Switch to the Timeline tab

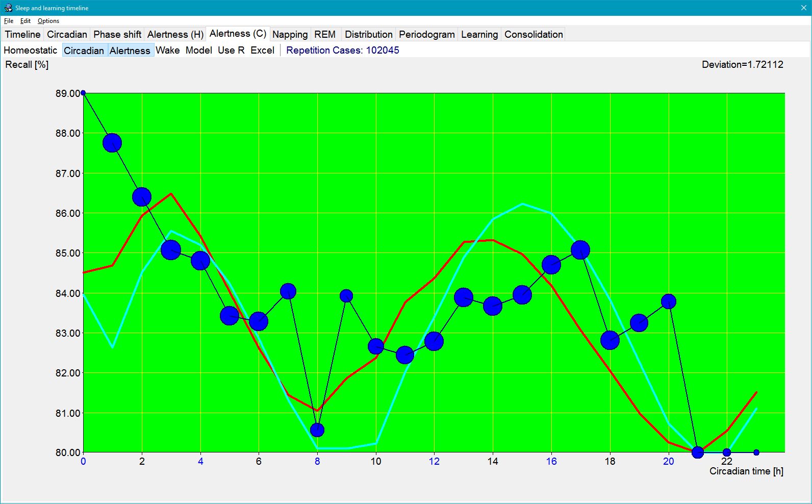click(22, 34)
